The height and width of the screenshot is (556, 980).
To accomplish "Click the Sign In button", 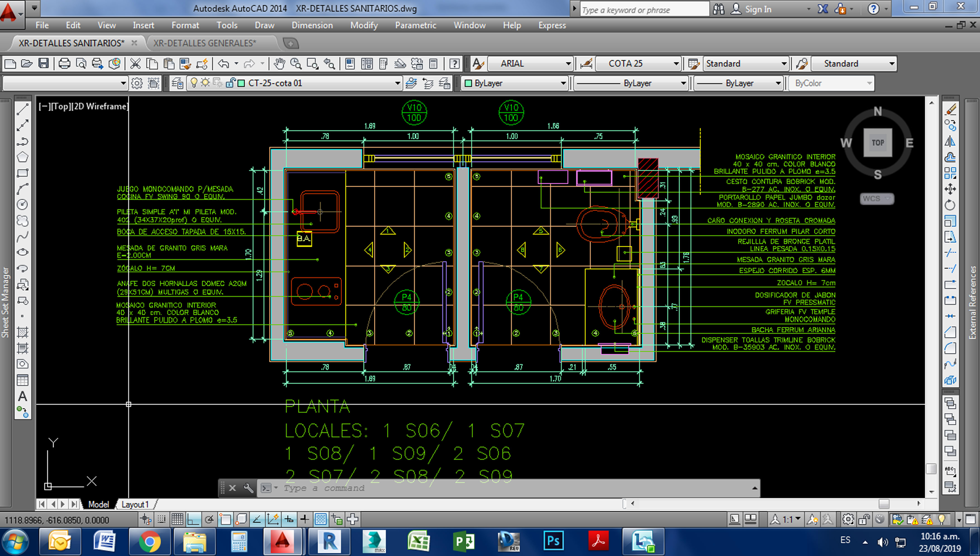I will coord(758,9).
